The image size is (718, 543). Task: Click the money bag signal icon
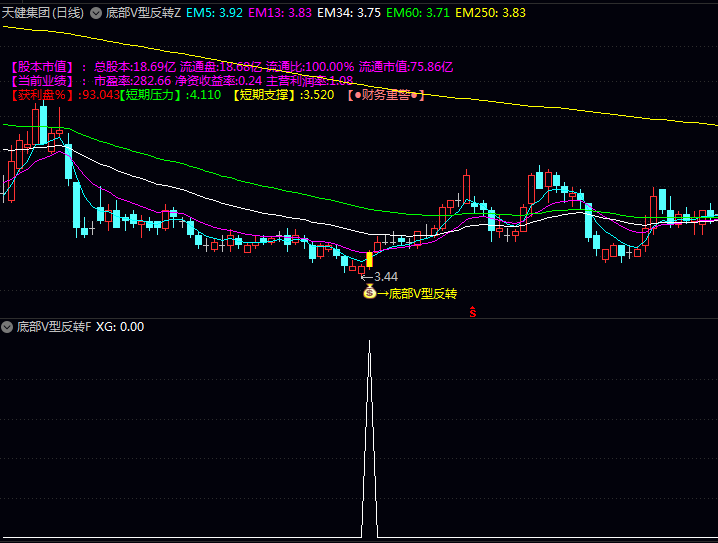pyautogui.click(x=370, y=292)
